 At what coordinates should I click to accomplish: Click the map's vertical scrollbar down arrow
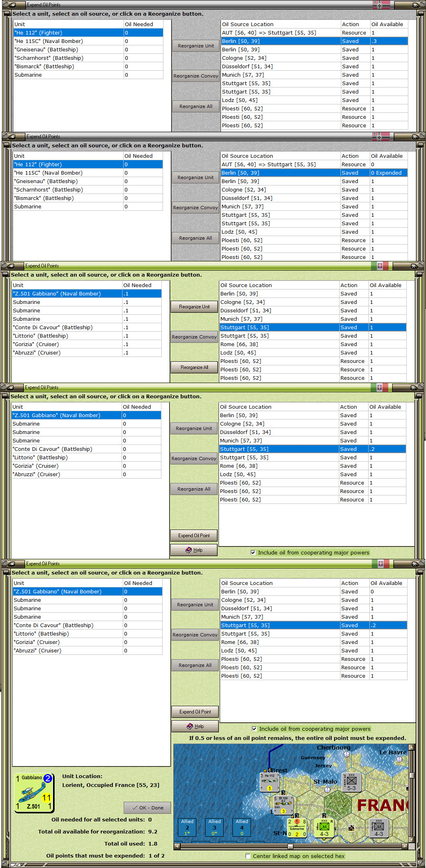[412, 839]
